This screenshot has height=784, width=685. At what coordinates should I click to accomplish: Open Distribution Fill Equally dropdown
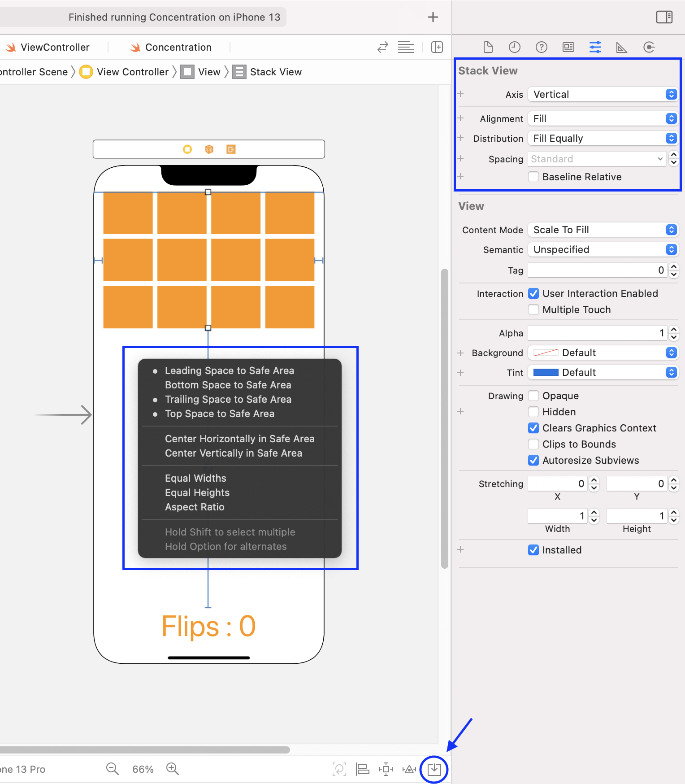point(603,138)
